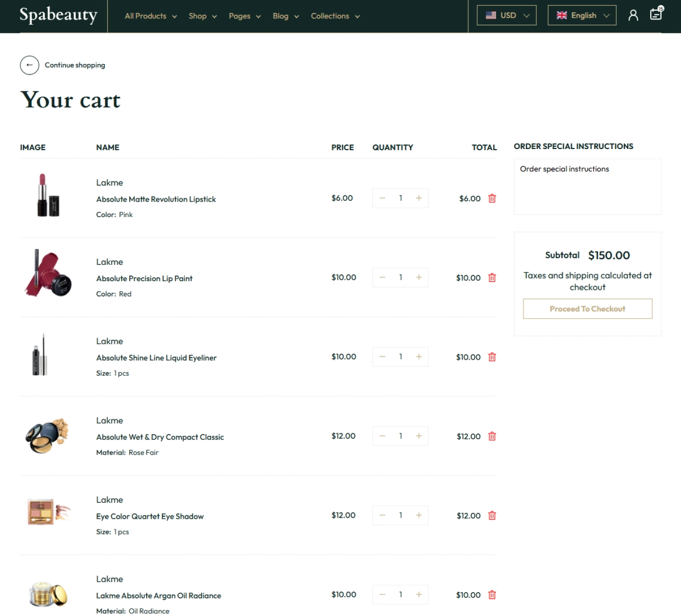Click Proceed To Checkout button
The width and height of the screenshot is (681, 616).
coord(587,308)
